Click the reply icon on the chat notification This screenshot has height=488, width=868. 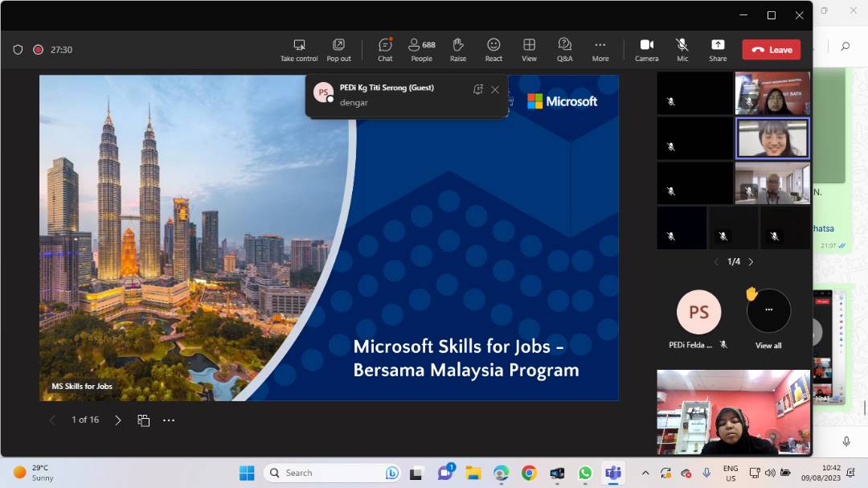pyautogui.click(x=478, y=90)
